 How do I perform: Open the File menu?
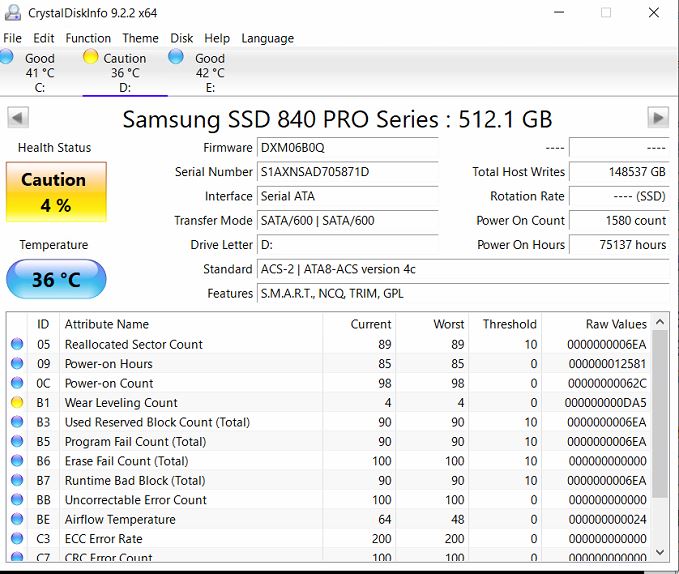(12, 38)
